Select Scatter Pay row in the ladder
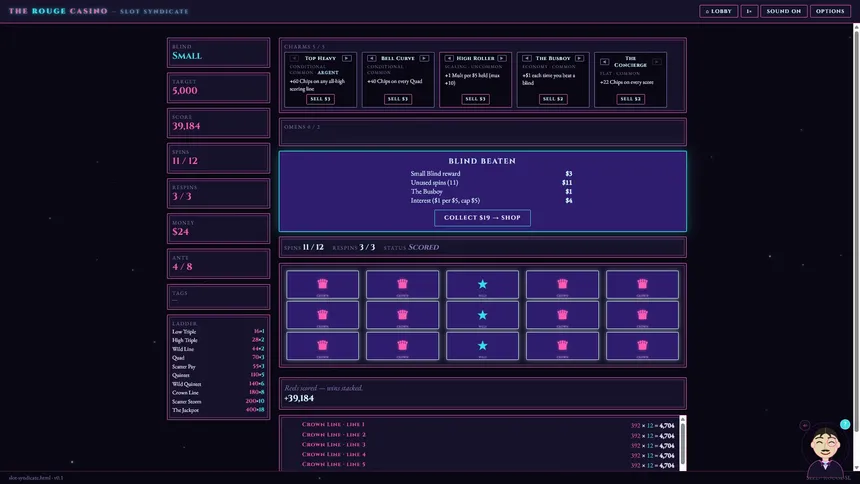This screenshot has height=484, width=860. (x=218, y=367)
